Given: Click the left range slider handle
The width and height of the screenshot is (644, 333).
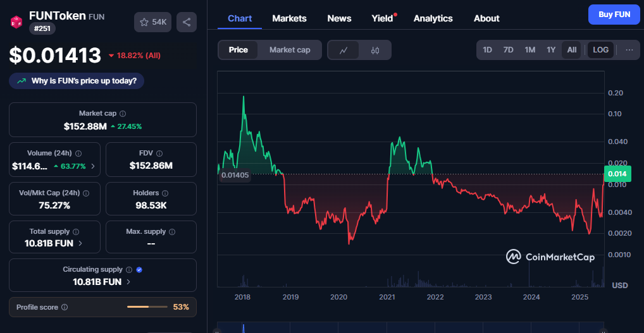Looking at the screenshot, I should coord(218,330).
